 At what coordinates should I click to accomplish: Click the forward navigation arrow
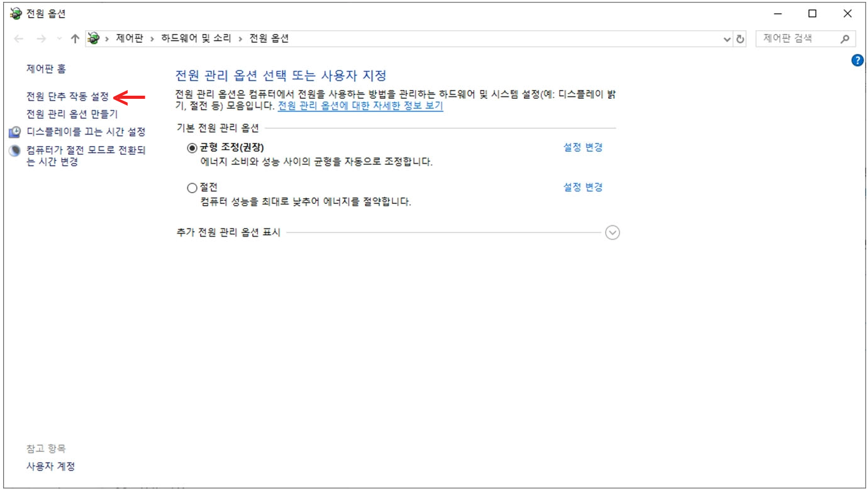42,38
